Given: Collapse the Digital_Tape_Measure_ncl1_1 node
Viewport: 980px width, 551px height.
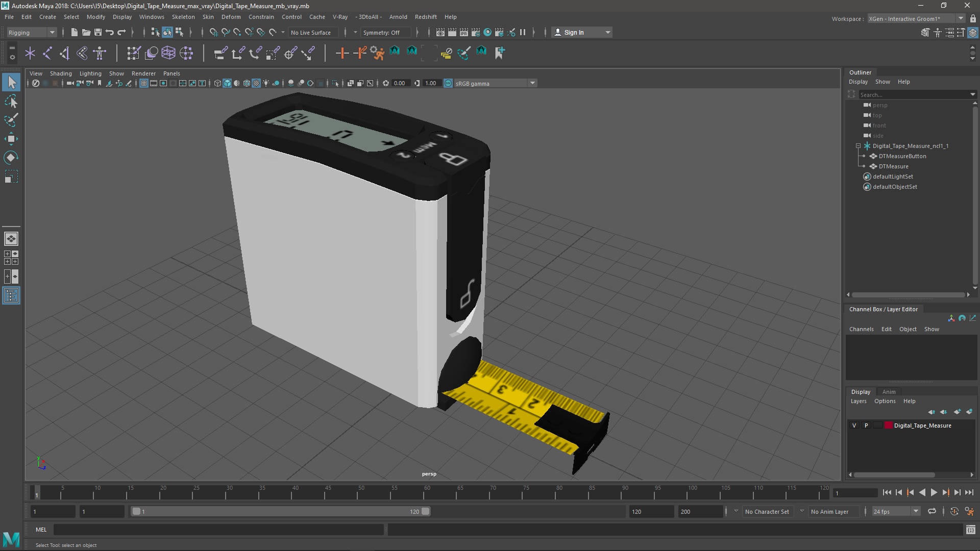Looking at the screenshot, I should [x=859, y=146].
